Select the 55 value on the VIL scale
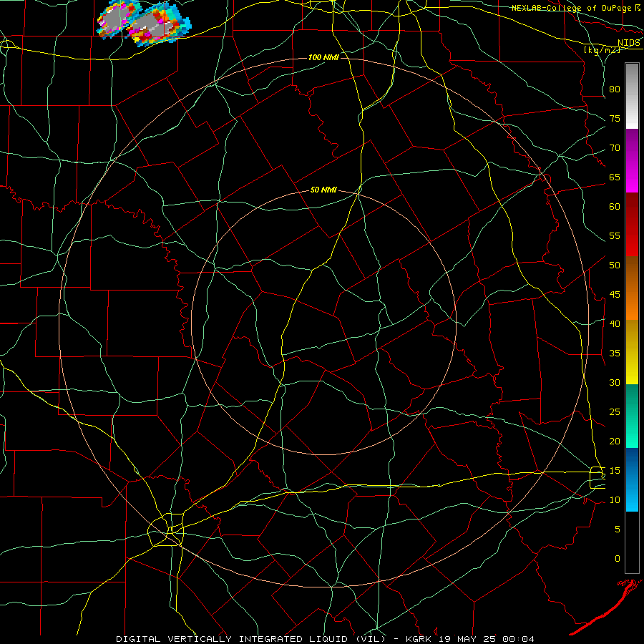This screenshot has height=644, width=644. pos(615,235)
